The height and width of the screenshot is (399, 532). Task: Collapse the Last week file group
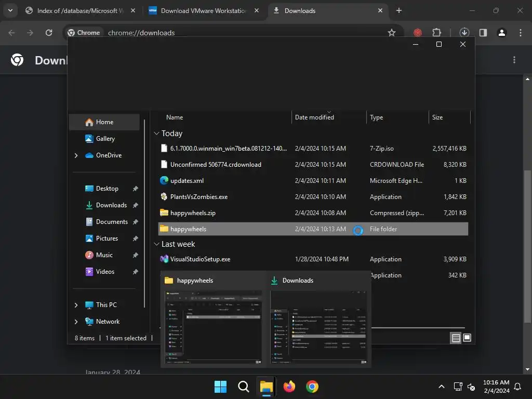click(156, 244)
